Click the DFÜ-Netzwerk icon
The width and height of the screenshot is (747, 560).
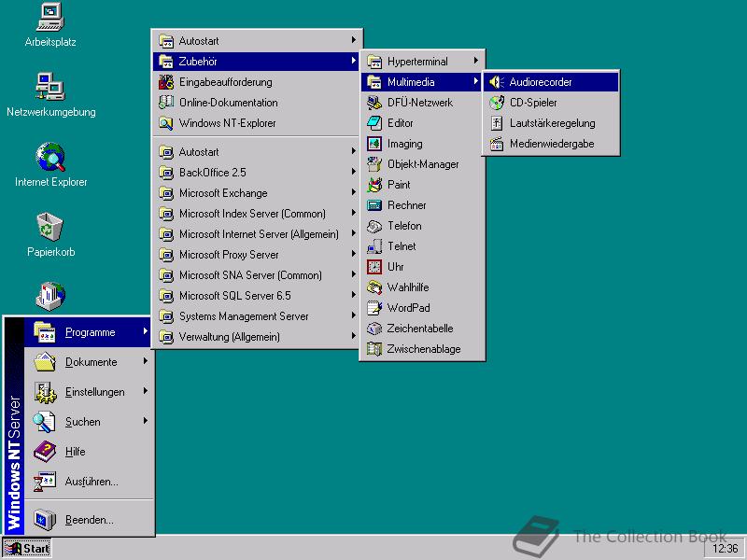tap(374, 103)
